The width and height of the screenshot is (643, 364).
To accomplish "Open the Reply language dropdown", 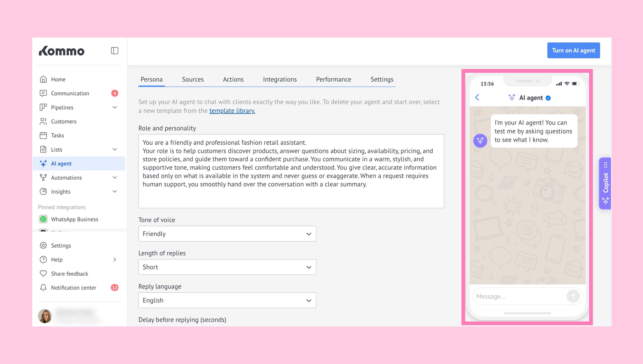I will tap(227, 300).
